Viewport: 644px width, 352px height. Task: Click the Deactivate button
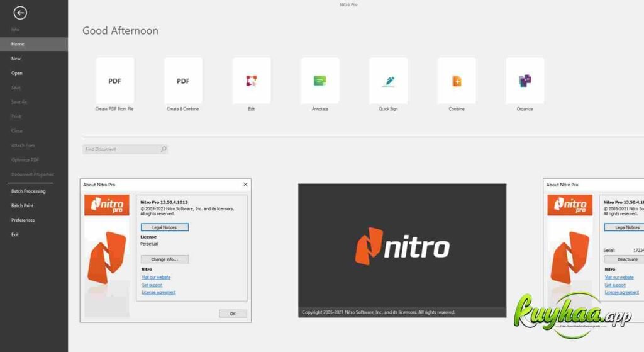point(625,259)
